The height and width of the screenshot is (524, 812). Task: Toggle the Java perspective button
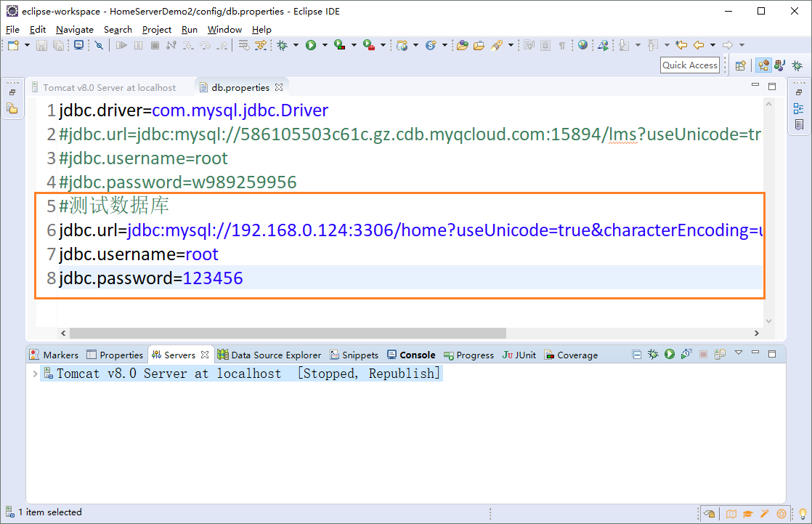(x=780, y=65)
